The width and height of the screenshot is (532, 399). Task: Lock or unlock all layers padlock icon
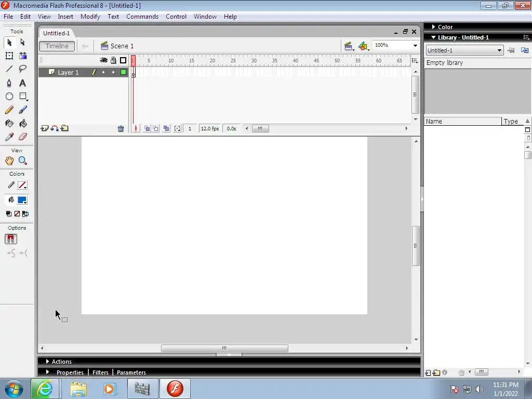(x=113, y=60)
